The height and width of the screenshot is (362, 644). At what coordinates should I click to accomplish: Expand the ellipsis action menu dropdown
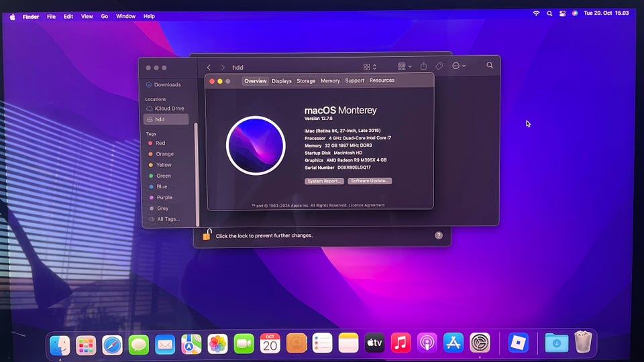click(458, 66)
